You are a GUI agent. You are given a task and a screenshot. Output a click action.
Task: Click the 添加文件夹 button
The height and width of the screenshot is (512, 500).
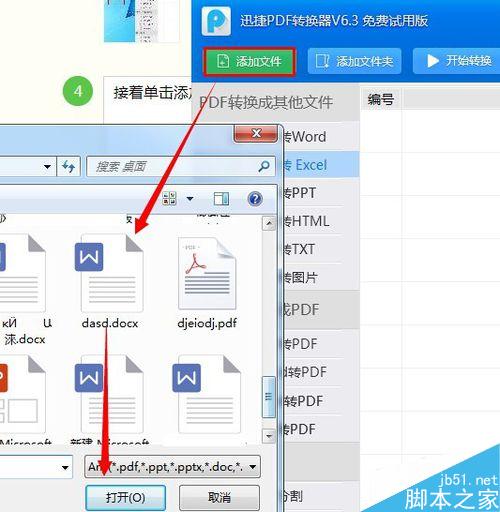pos(354,61)
